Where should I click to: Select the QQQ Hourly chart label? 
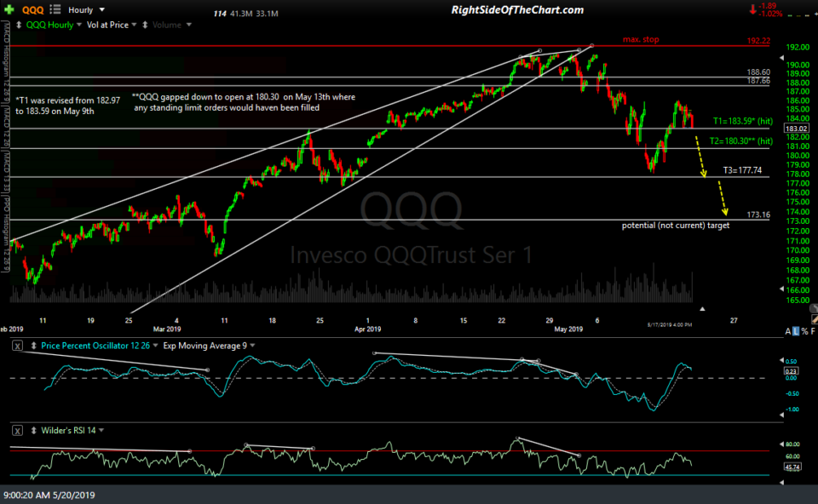(49, 24)
